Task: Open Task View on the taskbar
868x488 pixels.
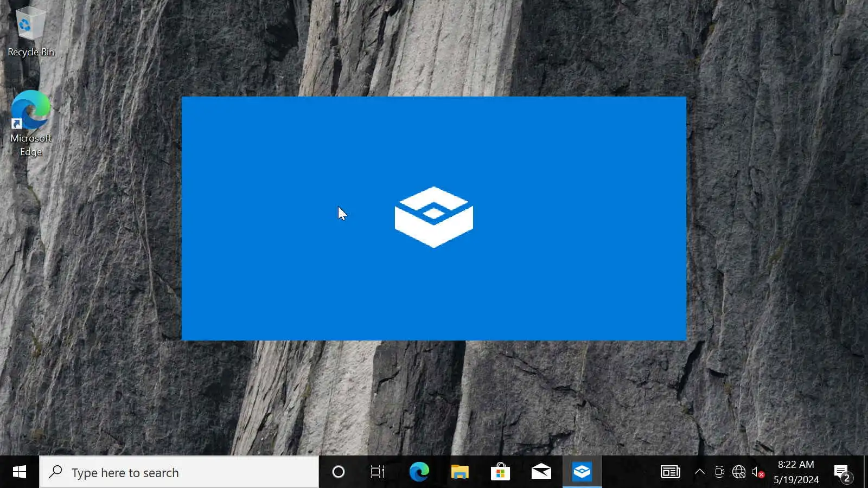Action: (378, 472)
